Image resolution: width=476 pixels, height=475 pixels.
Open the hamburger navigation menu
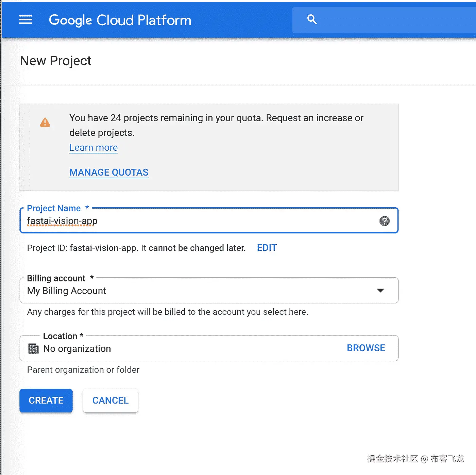pos(26,20)
